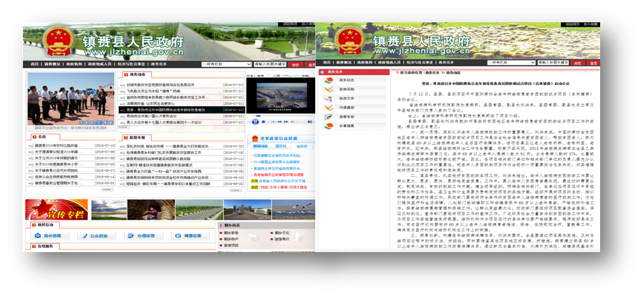The image size is (644, 296).
Task: Click keyword search field on left page
Action: pyautogui.click(x=269, y=64)
